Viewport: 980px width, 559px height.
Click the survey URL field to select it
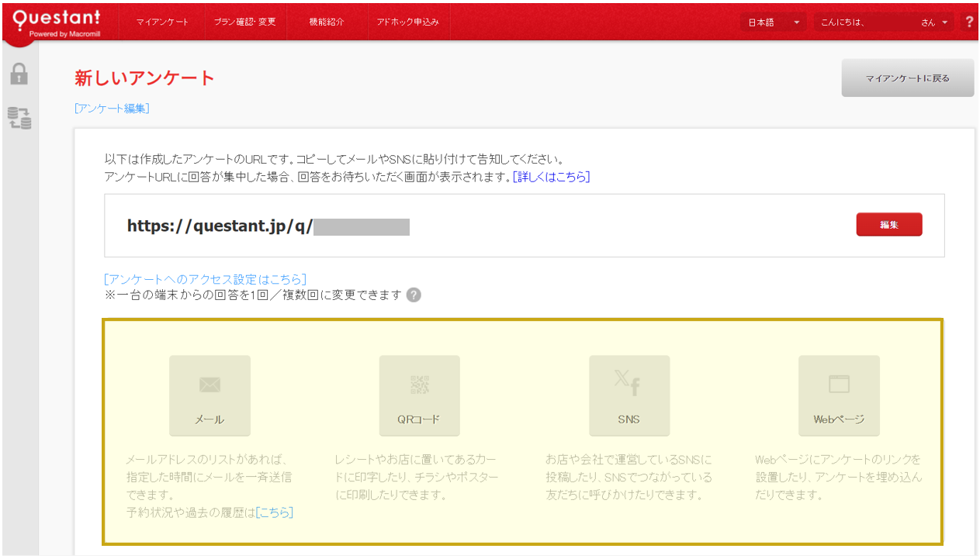tap(268, 225)
